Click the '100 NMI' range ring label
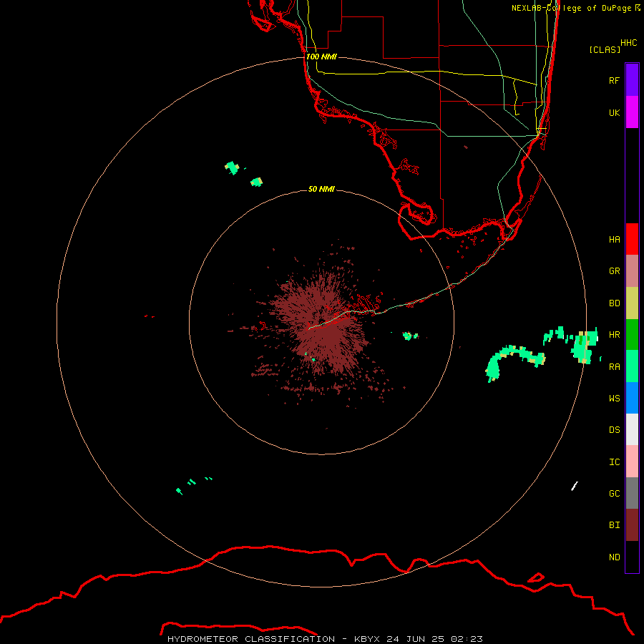 tap(321, 57)
